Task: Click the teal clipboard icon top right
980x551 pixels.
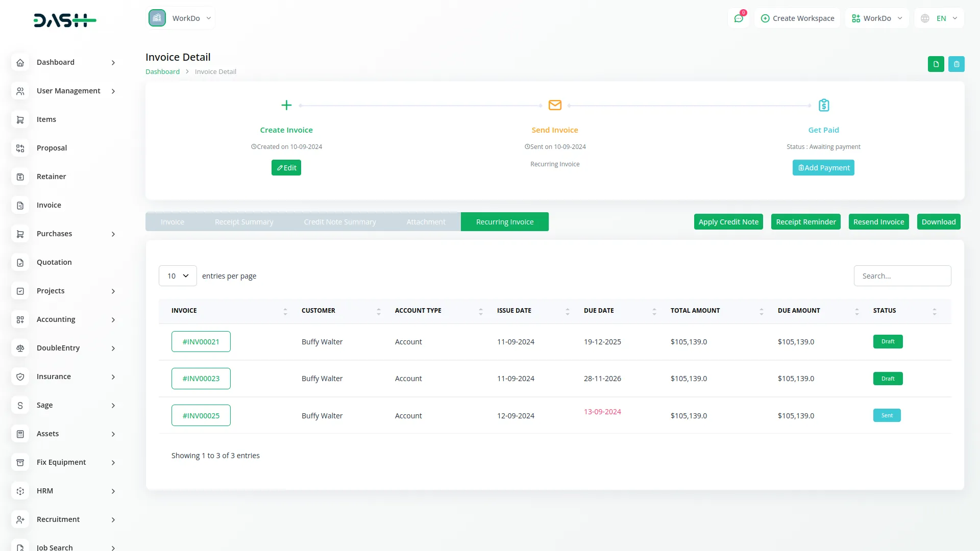Action: (957, 64)
